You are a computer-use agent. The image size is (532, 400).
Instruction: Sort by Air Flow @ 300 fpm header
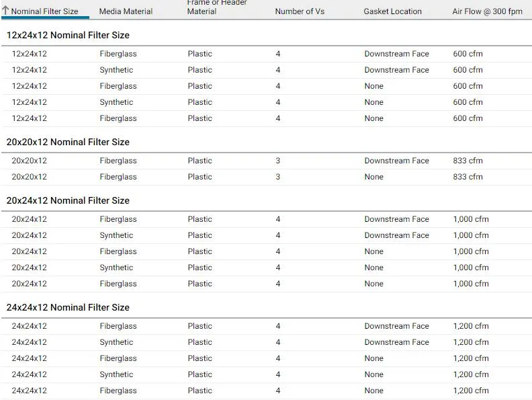coord(487,11)
